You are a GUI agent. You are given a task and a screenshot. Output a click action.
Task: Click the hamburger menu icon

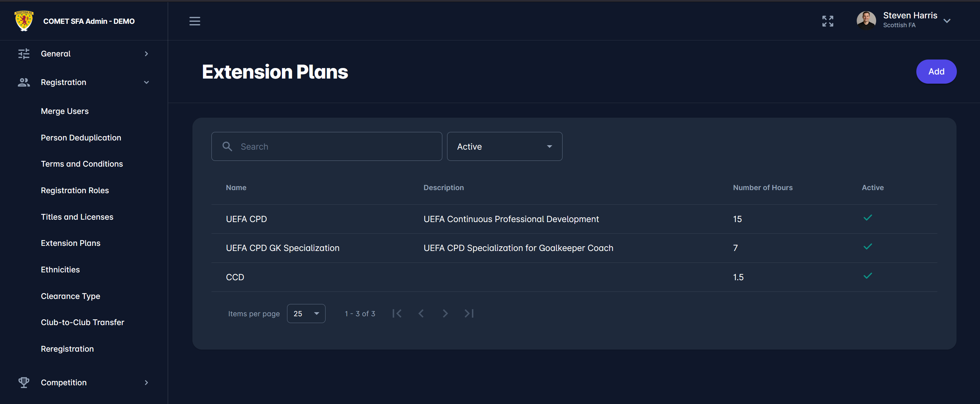(194, 21)
